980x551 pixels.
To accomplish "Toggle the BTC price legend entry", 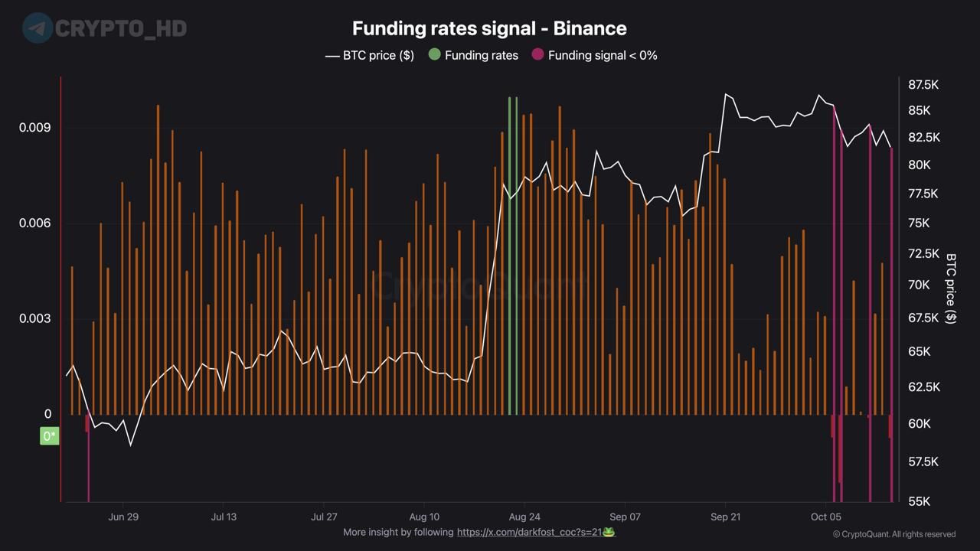I will click(369, 55).
